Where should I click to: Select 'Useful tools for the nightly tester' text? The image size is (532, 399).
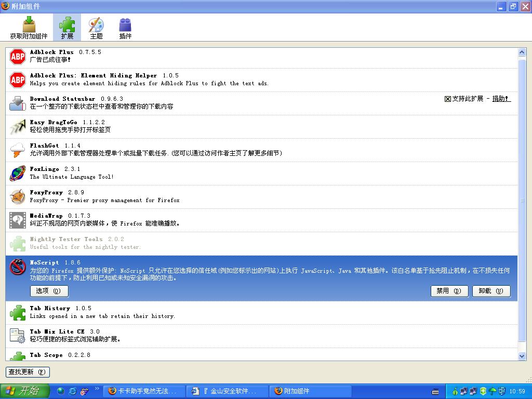pos(85,247)
